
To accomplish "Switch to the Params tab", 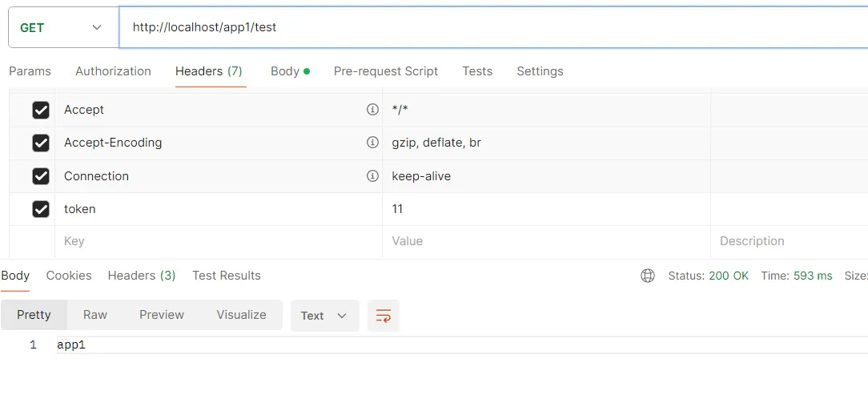I will pos(30,71).
